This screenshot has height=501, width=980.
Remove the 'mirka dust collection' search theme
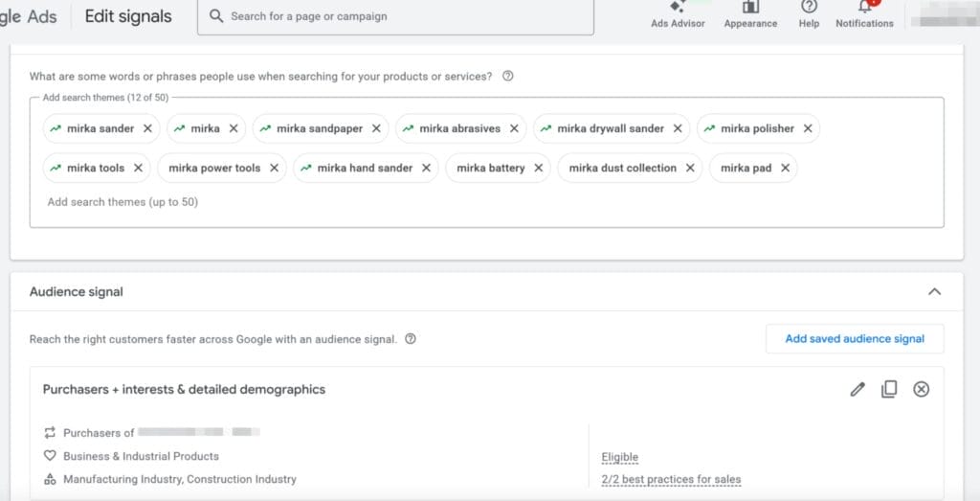pyautogui.click(x=690, y=168)
